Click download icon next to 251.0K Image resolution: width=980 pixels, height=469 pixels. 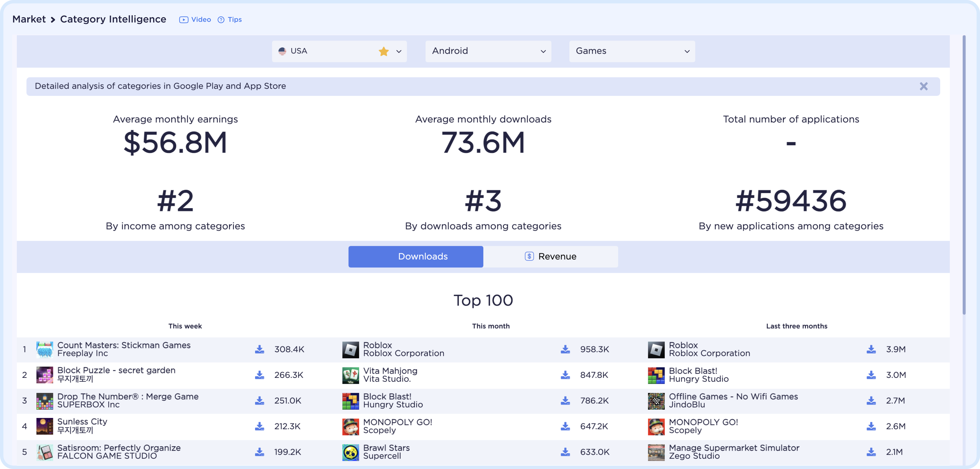[x=259, y=400]
